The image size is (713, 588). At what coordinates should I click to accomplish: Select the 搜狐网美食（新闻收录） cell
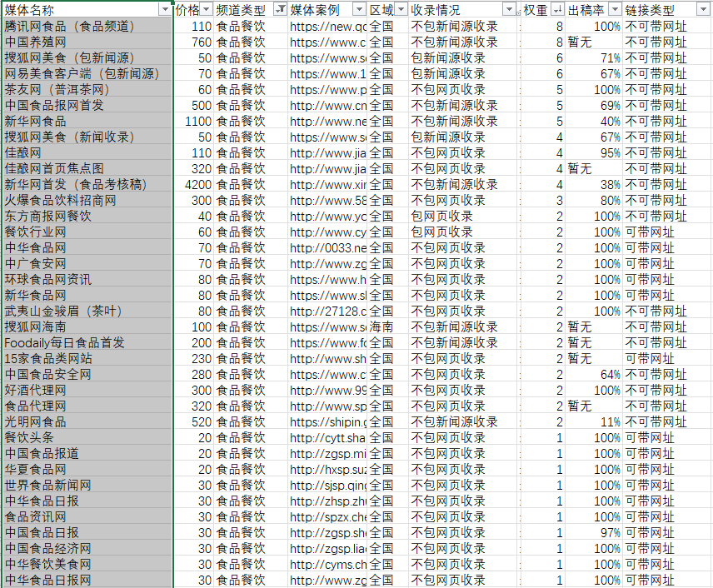(x=87, y=137)
